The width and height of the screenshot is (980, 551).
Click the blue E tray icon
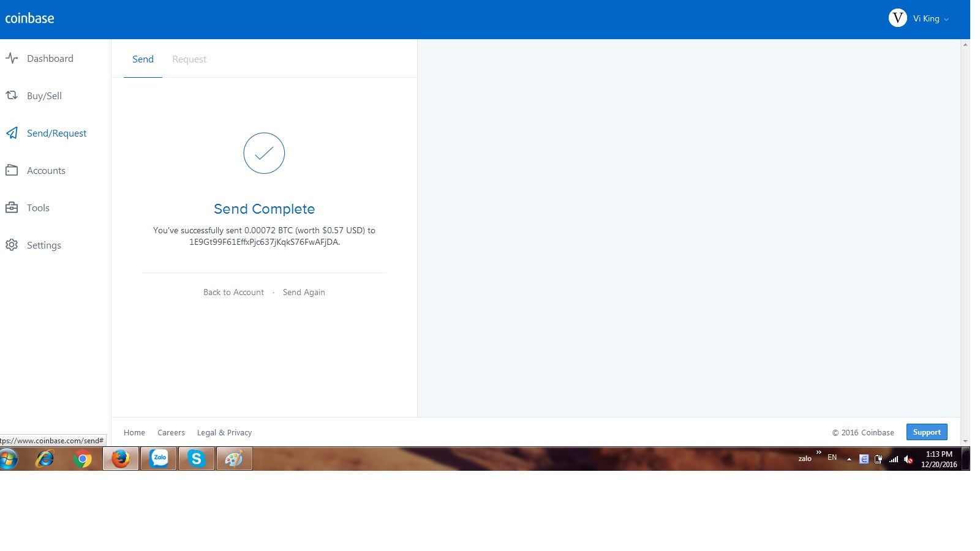coord(864,459)
